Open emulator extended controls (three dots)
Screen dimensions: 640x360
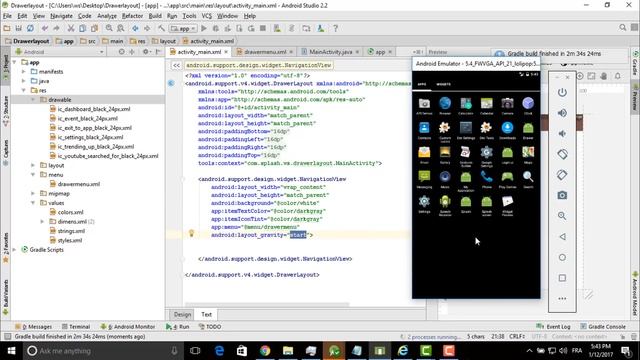(562, 299)
